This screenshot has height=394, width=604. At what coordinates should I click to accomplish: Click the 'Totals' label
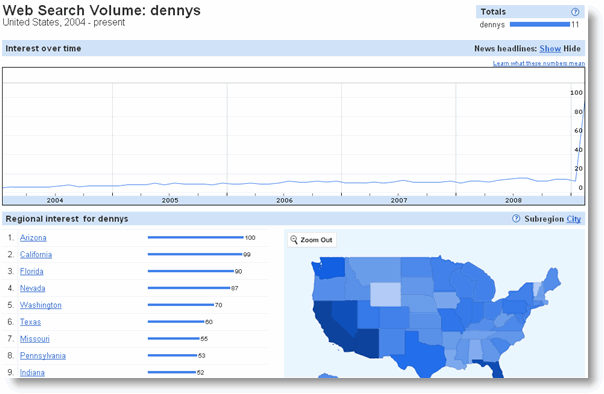(x=493, y=12)
